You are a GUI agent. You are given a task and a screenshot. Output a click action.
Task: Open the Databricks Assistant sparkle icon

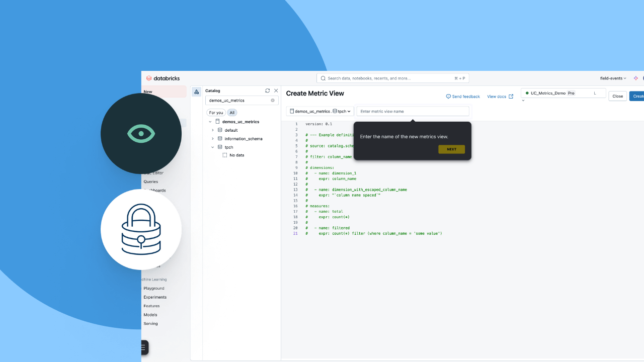pos(636,78)
